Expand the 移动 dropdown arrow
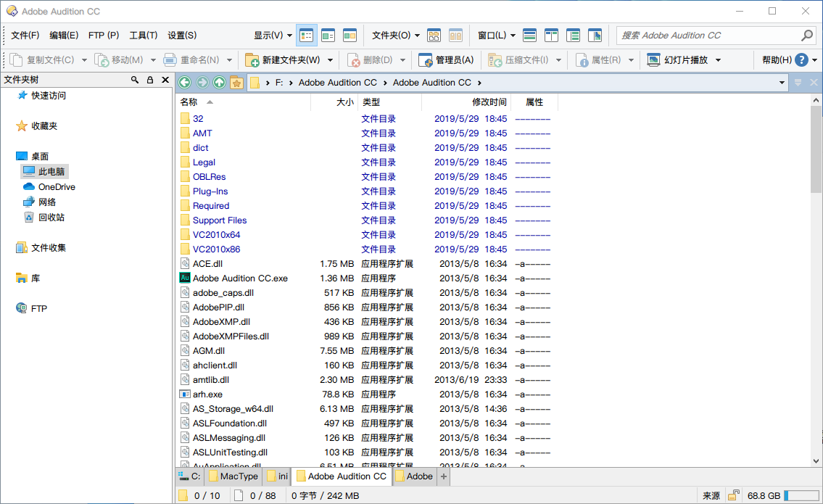This screenshot has width=823, height=504. 153,60
